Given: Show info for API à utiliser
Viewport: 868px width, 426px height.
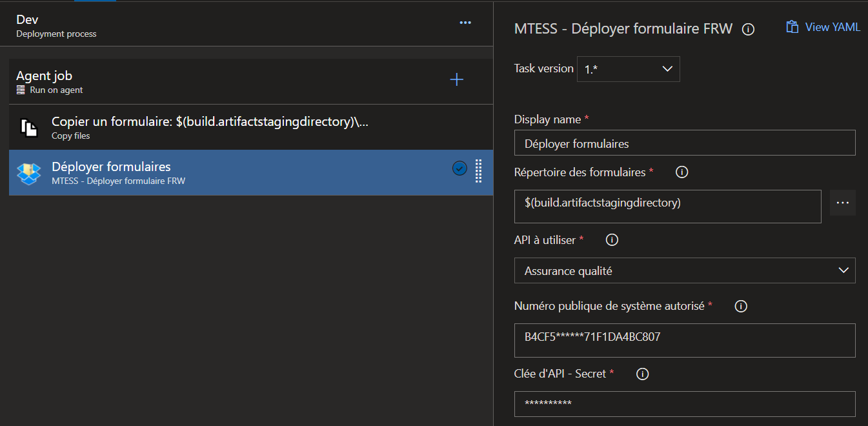Looking at the screenshot, I should [x=612, y=239].
